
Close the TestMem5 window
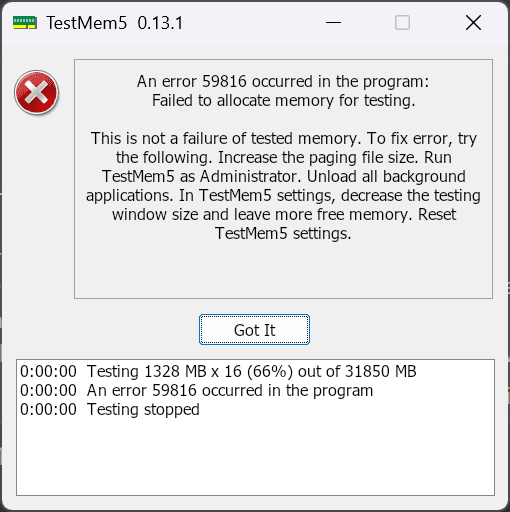473,23
